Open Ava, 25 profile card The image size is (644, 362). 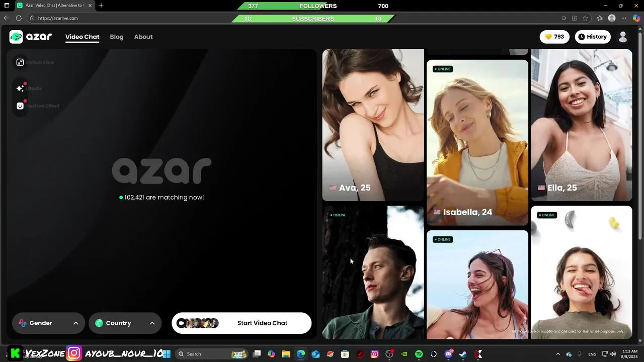[x=373, y=125]
